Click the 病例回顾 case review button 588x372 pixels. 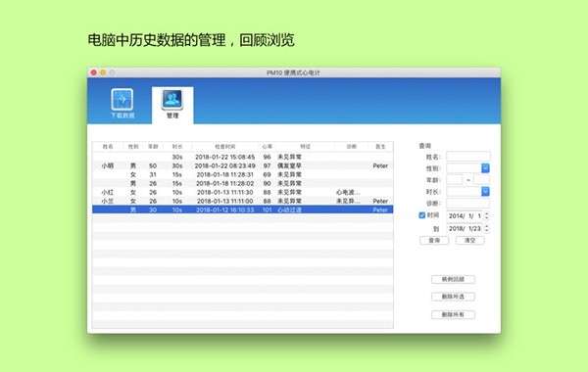coord(453,279)
